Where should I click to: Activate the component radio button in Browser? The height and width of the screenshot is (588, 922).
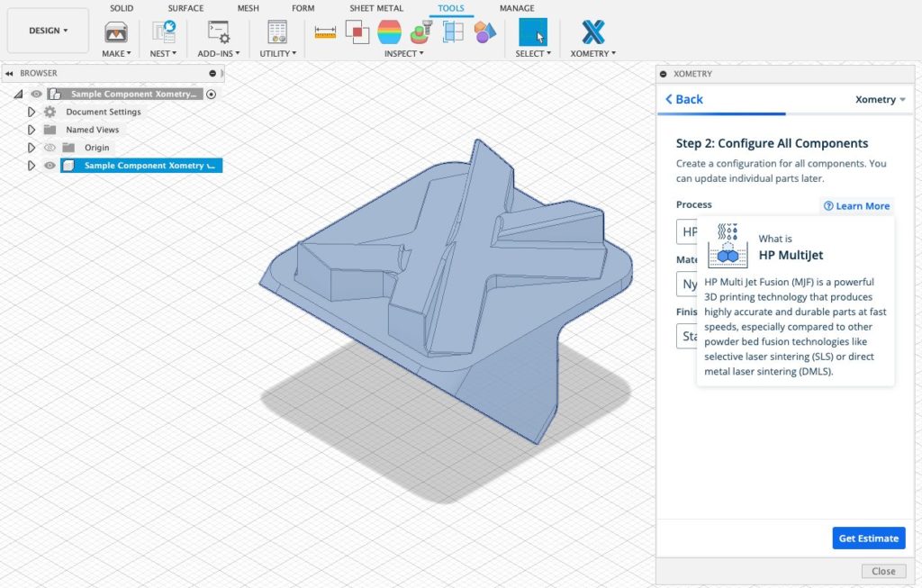click(x=210, y=94)
